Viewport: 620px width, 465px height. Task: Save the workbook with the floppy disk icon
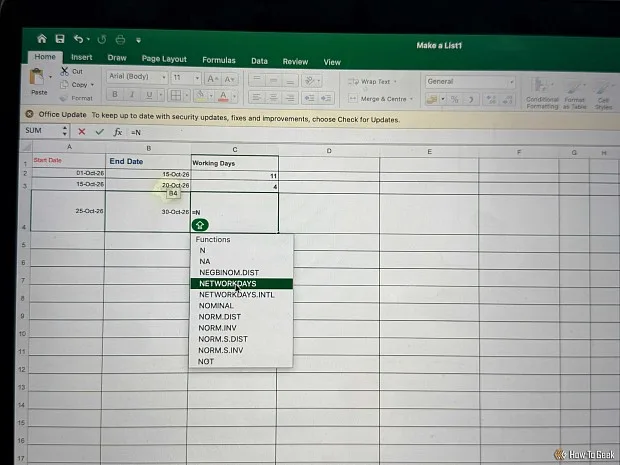(x=60, y=39)
